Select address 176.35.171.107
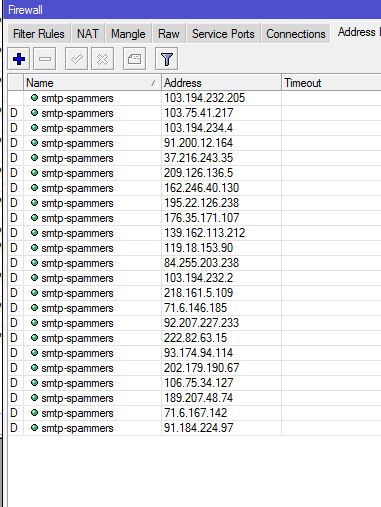The image size is (381, 507). tap(201, 218)
